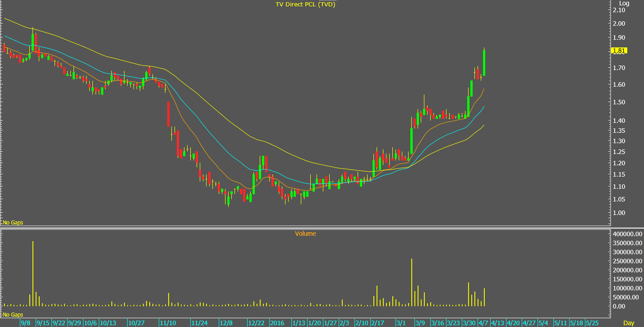Select the 2016 year marker on time axis
This screenshot has width=644, height=327.
277,323
